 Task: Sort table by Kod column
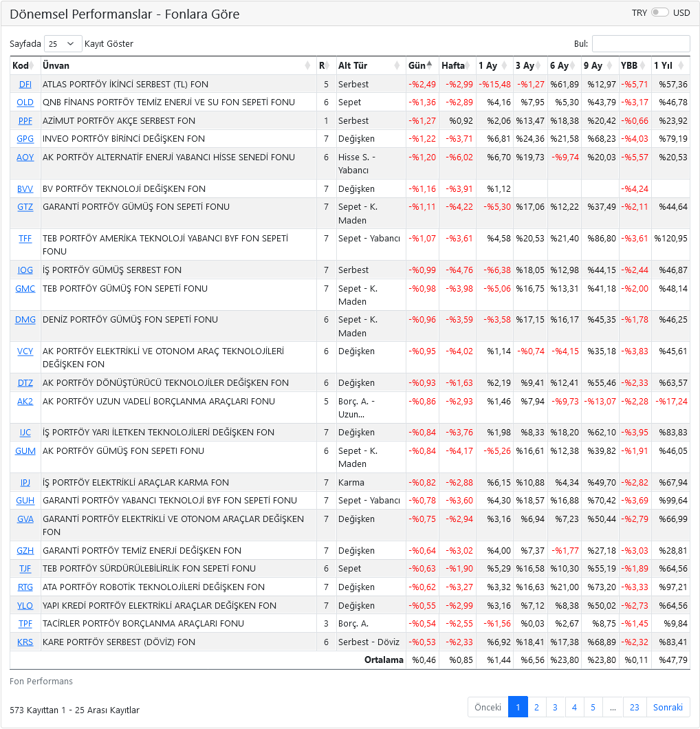tap(25, 65)
